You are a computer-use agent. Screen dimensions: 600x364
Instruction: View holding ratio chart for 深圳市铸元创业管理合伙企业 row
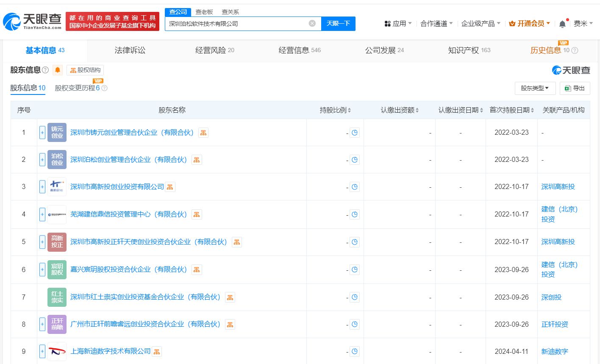pyautogui.click(x=355, y=133)
